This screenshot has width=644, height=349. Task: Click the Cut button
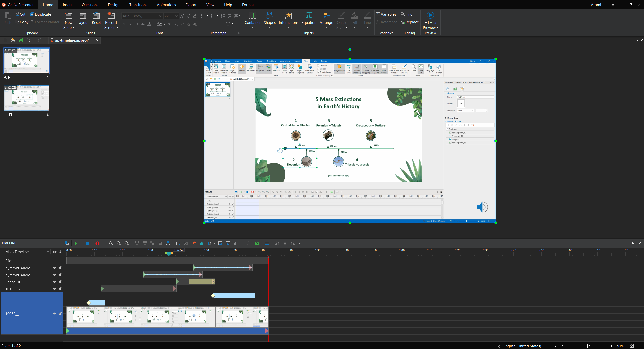tap(20, 14)
